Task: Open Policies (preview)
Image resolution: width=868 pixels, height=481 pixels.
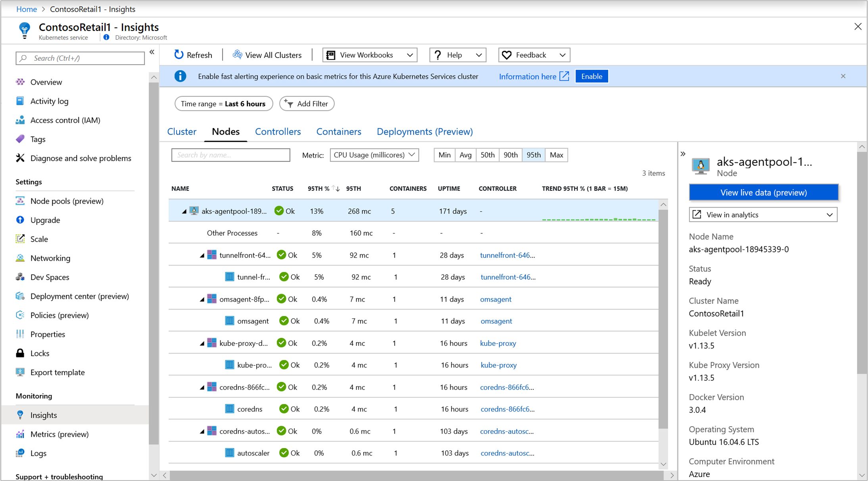Action: coord(60,315)
